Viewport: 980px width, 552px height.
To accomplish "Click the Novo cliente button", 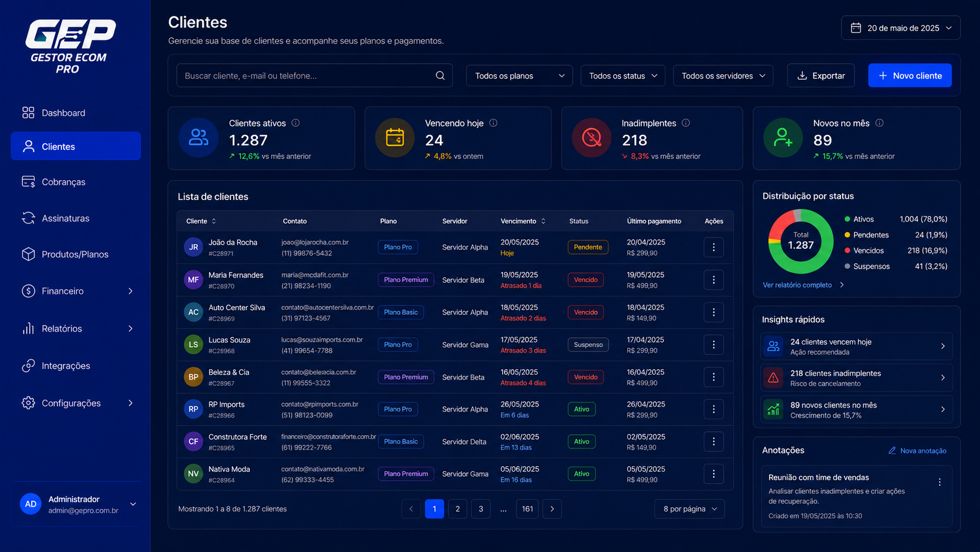I will tap(910, 76).
